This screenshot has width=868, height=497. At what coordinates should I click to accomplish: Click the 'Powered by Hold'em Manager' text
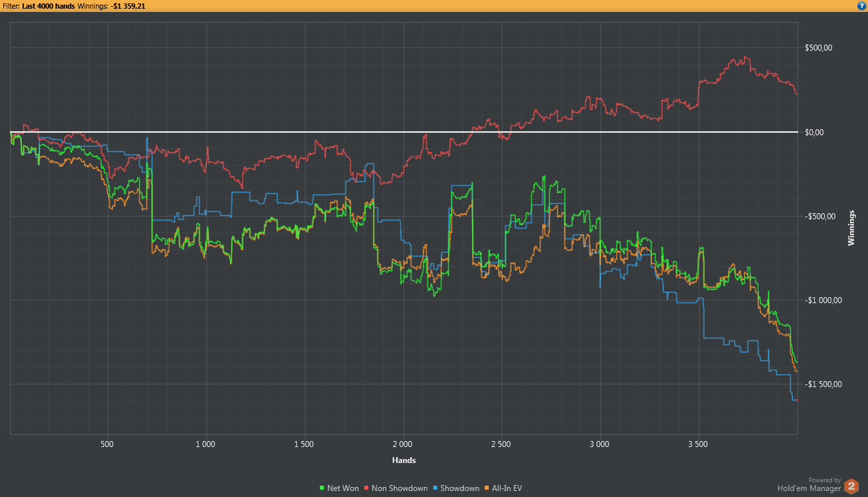click(x=809, y=484)
